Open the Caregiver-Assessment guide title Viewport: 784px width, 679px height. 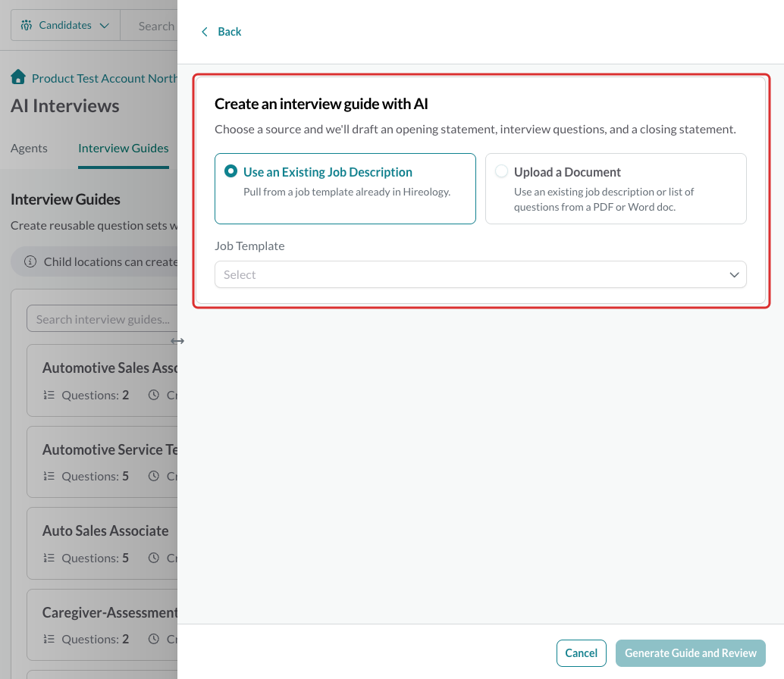[110, 612]
